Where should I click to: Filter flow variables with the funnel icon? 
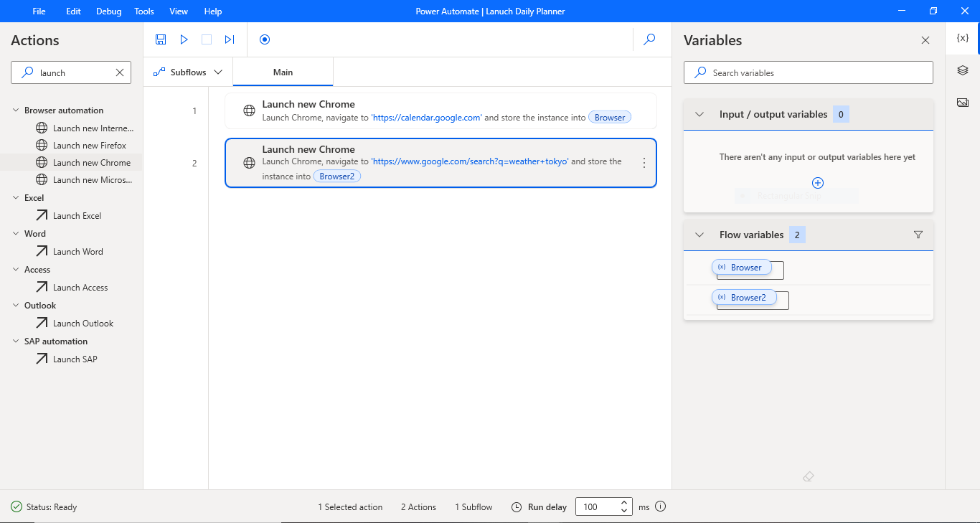918,235
